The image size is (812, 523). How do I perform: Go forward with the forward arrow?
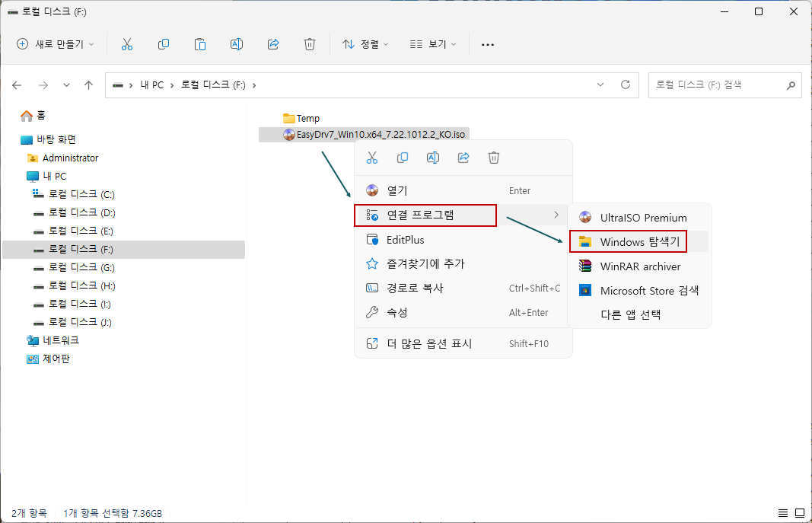43,85
